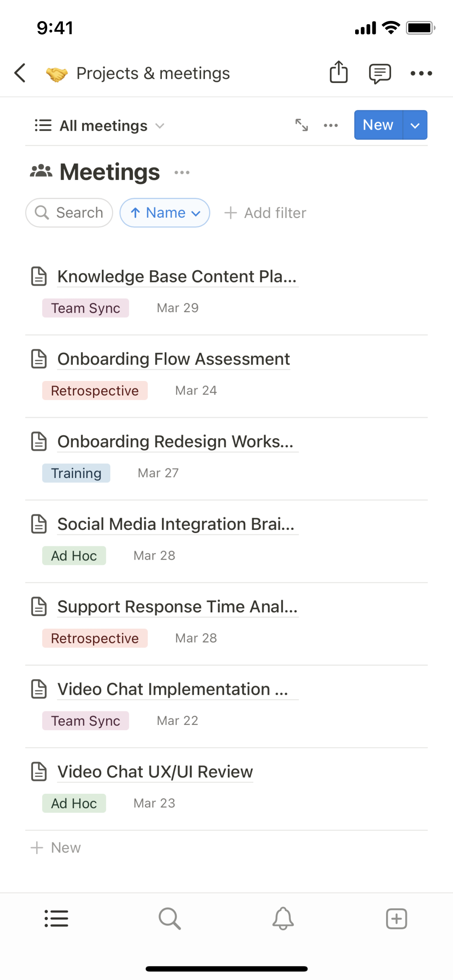Tap the bottom search magnifier tab
Image resolution: width=453 pixels, height=980 pixels.
point(170,918)
